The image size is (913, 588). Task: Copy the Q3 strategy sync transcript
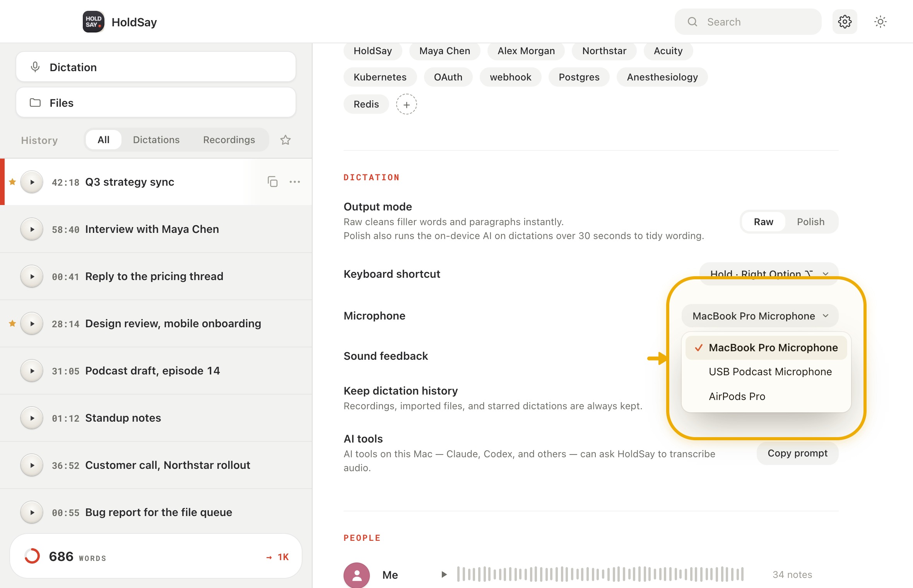point(272,181)
